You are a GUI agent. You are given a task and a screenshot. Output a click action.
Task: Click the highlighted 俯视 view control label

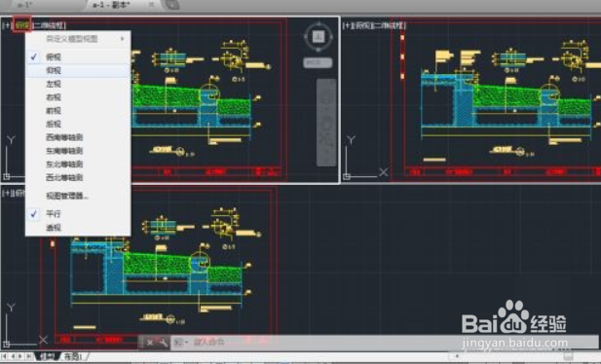pyautogui.click(x=22, y=25)
